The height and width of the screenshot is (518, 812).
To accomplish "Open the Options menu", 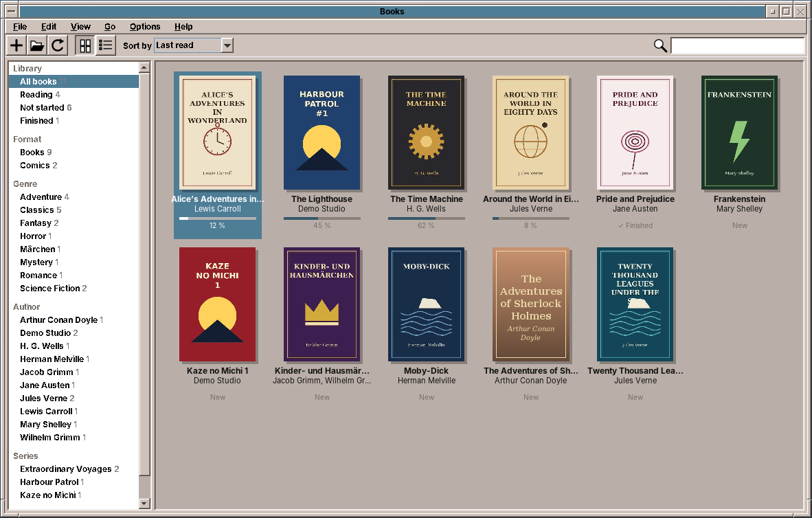I will point(145,26).
